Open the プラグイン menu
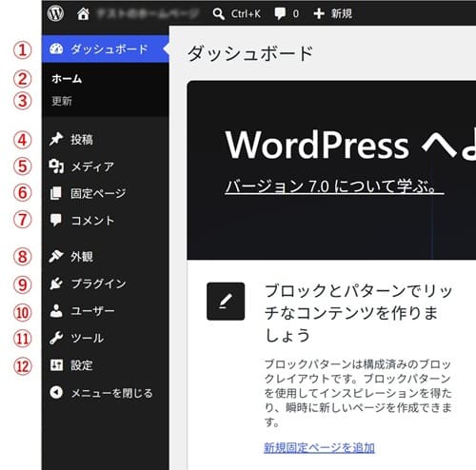476x470 pixels. (106, 284)
